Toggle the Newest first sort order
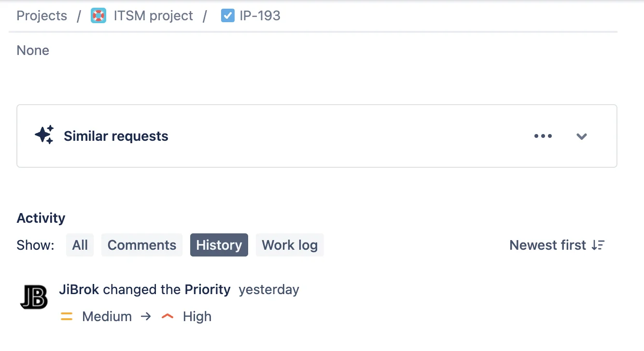The width and height of the screenshot is (644, 351). 557,245
